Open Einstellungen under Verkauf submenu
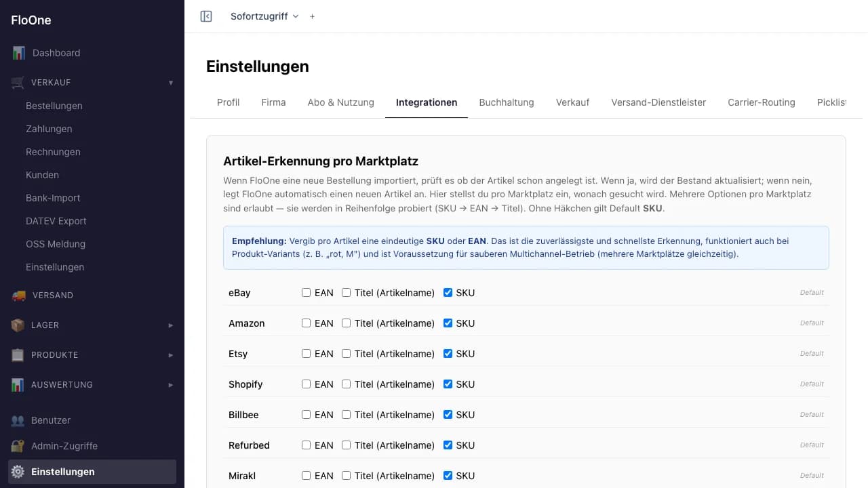The image size is (868, 488). 55,267
